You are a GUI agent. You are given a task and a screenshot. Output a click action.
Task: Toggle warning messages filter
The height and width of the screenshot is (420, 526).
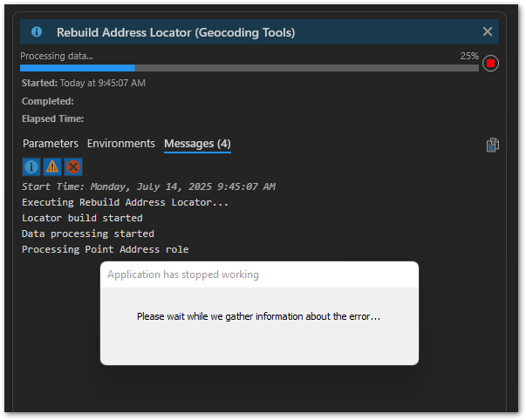(x=52, y=166)
